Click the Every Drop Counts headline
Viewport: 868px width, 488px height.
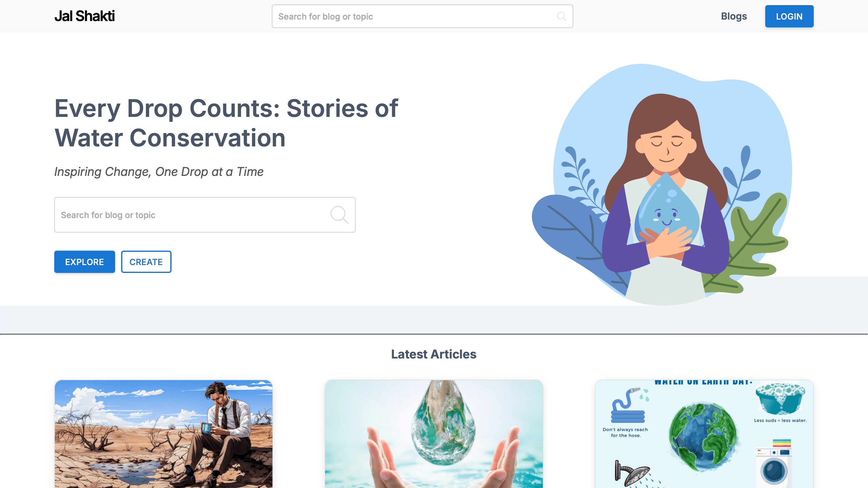[x=226, y=123]
